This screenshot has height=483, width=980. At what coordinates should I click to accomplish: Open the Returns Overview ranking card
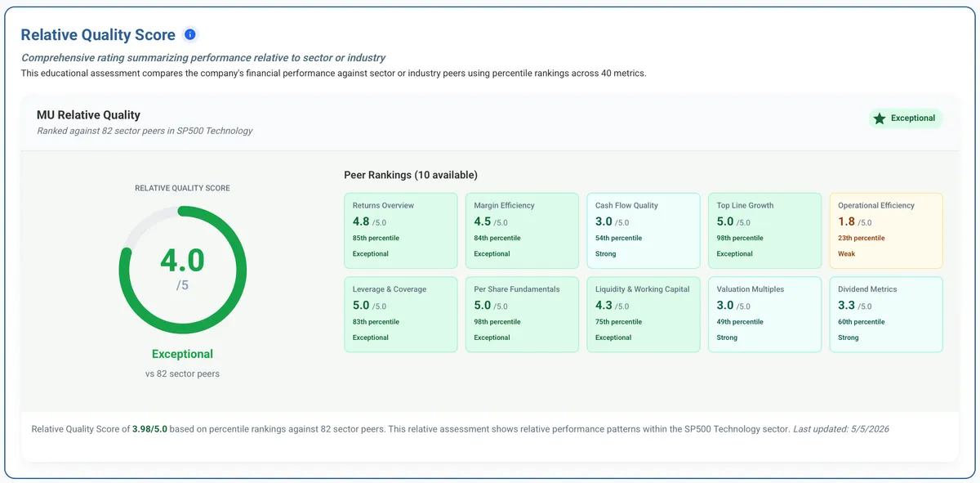[x=401, y=230]
